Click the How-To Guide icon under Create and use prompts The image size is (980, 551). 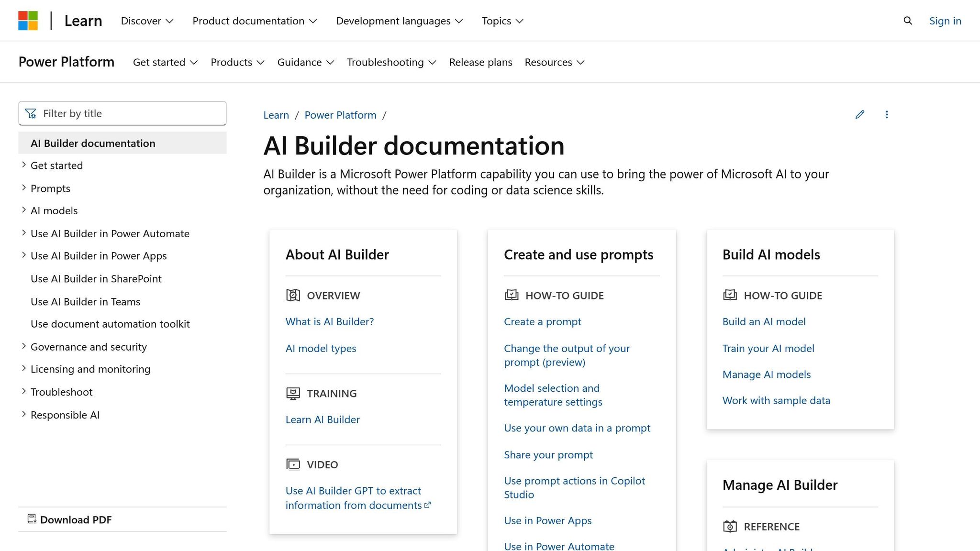[512, 295]
